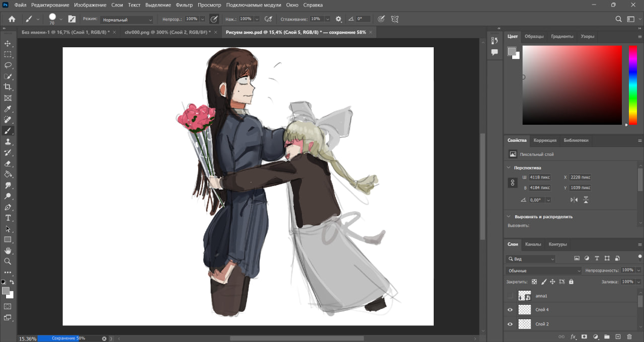
Task: Activate the Horizontal Type tool
Action: [8, 218]
